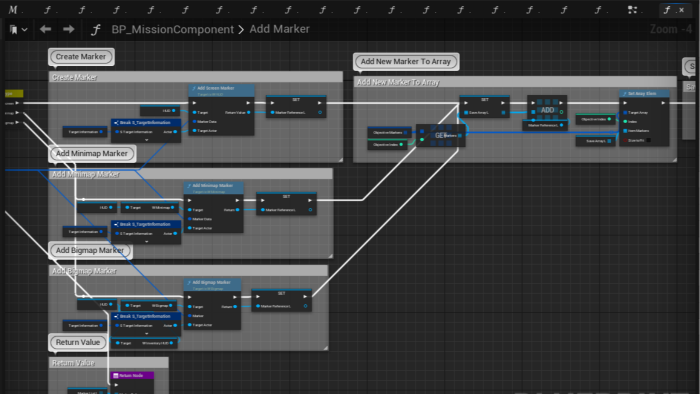Click Target Array pin on Set Array Elem

(x=625, y=112)
